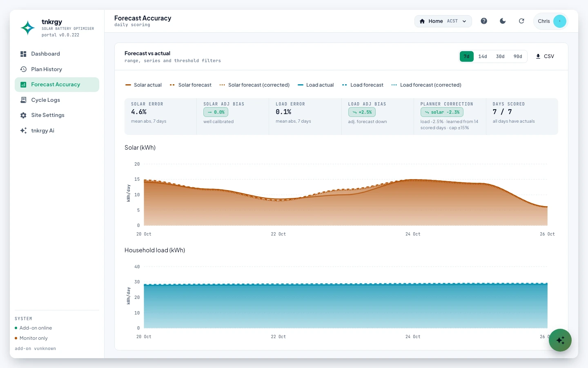Click the Add-on online status

(33, 328)
